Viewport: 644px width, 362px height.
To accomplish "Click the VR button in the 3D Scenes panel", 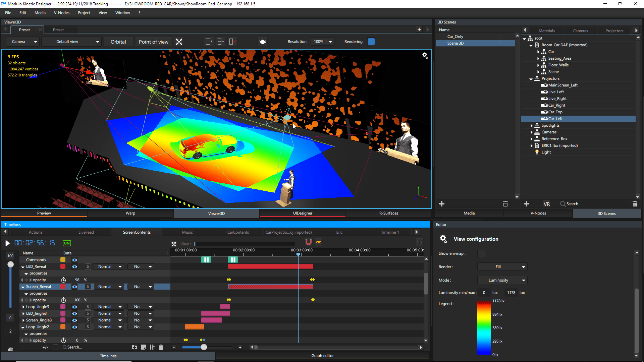I will (x=546, y=203).
